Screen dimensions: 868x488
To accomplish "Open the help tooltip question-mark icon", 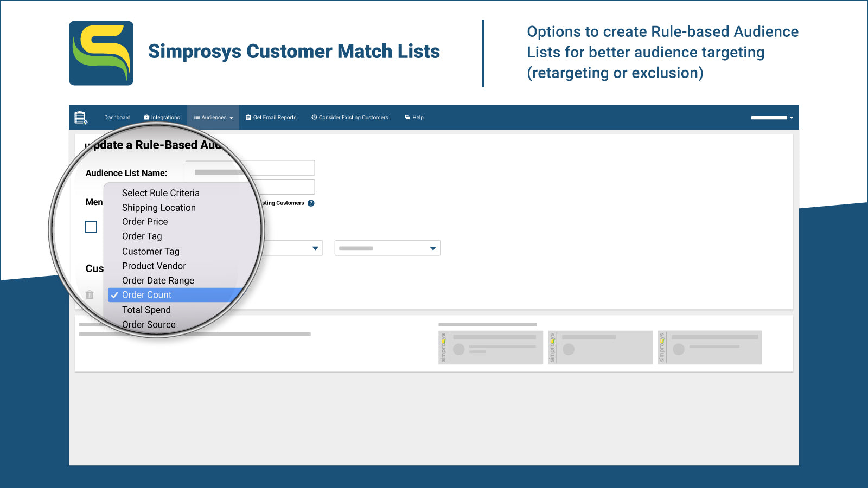I will tap(311, 203).
